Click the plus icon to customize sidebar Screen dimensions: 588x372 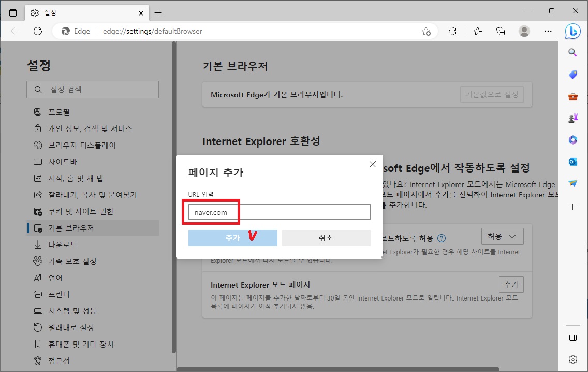coord(572,207)
